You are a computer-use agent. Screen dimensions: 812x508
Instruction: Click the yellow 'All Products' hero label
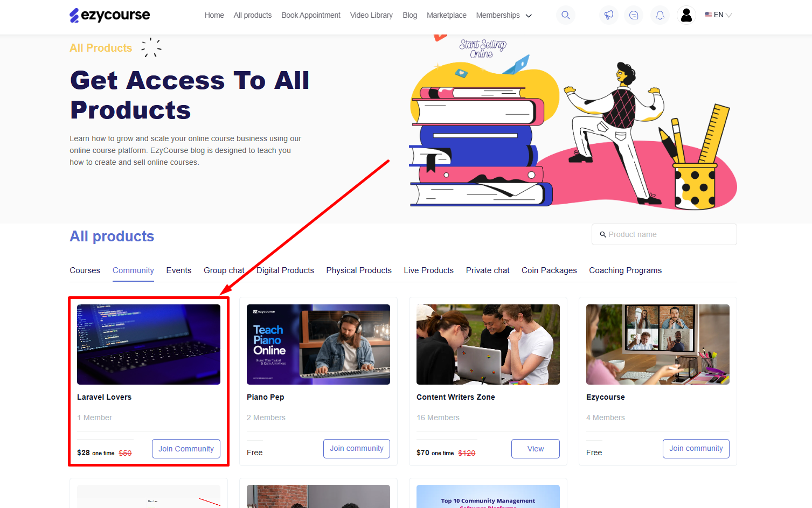click(x=101, y=48)
